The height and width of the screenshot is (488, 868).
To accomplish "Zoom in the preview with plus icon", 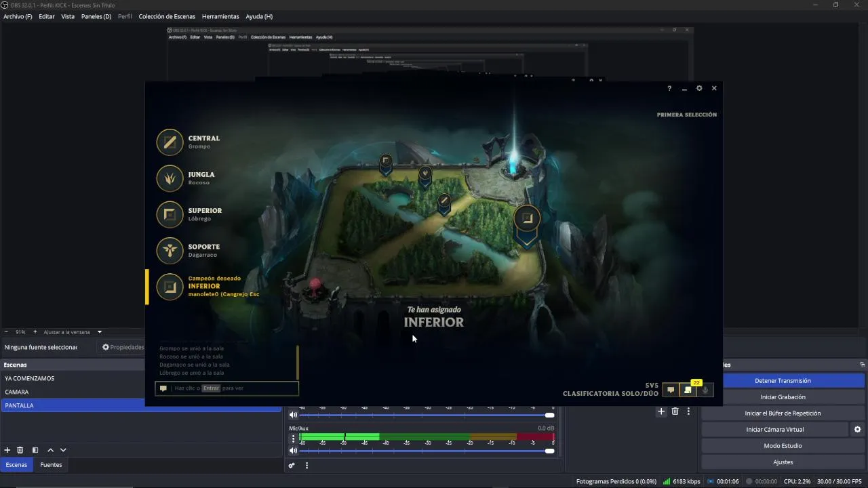I will coord(35,332).
